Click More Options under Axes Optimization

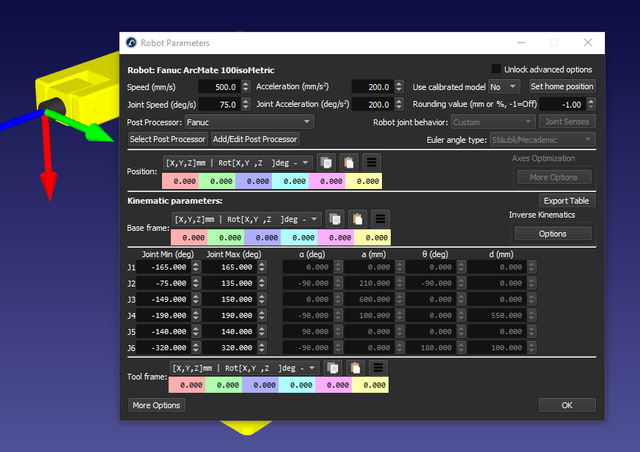553,177
